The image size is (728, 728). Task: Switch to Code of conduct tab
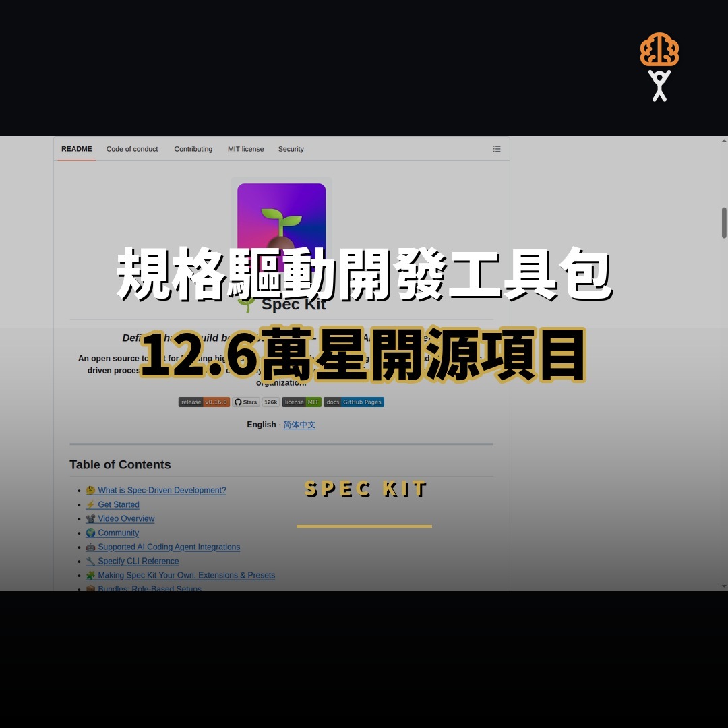132,149
